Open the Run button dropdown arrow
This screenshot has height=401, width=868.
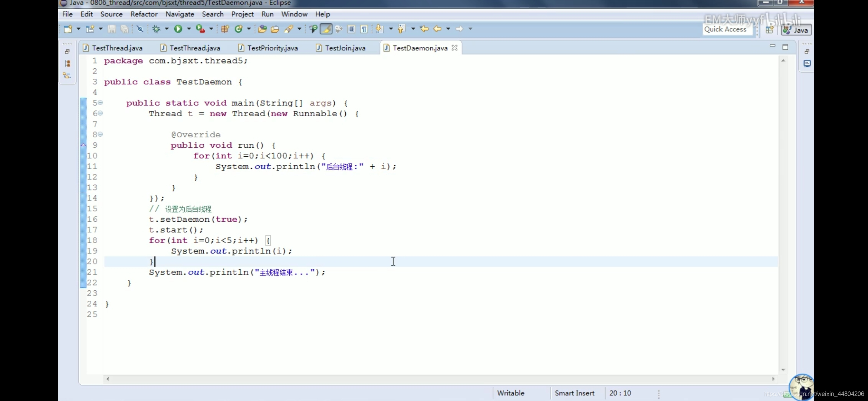pos(189,29)
